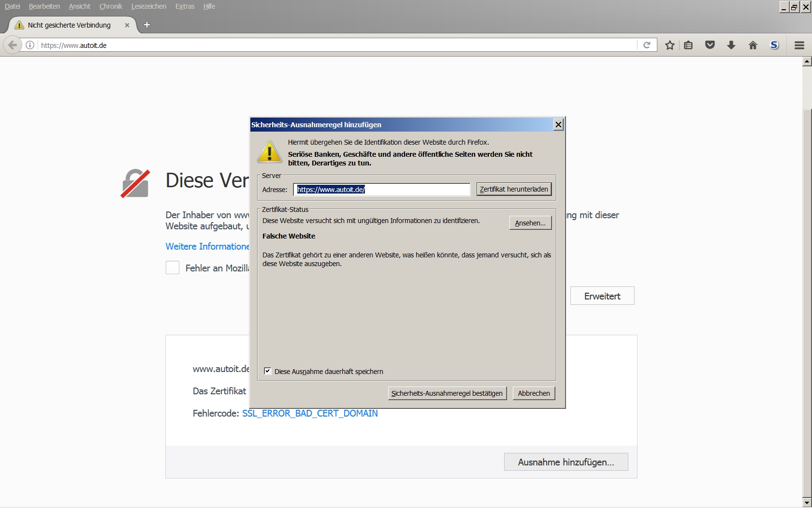Click the back navigation arrow
The height and width of the screenshot is (508, 812).
13,45
